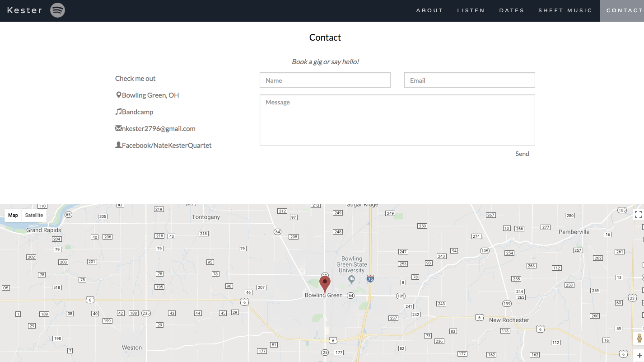Click the New Rochester label on map
The width and height of the screenshot is (644, 362).
point(509,320)
